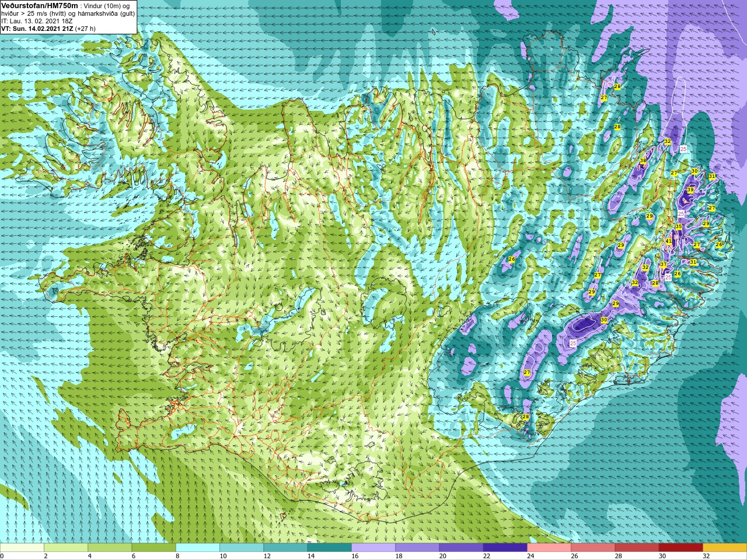
Task: Click the legend scale number 16
Action: pyautogui.click(x=355, y=556)
